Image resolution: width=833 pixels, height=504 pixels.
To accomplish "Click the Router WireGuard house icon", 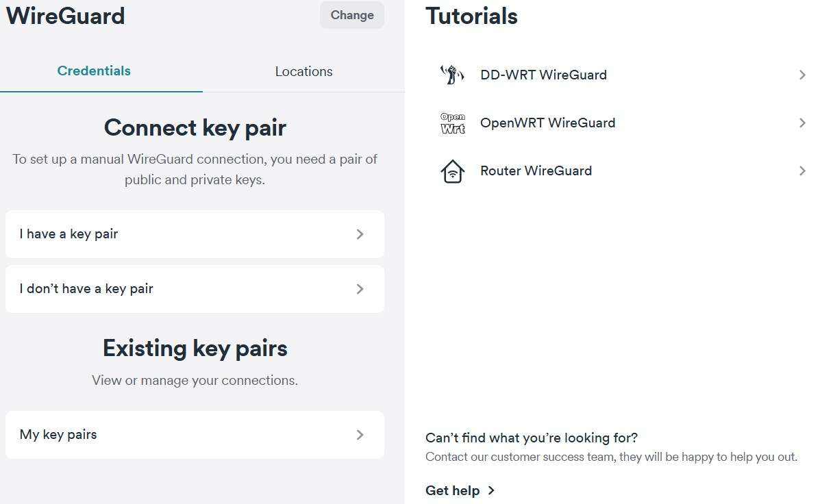I will pos(452,171).
